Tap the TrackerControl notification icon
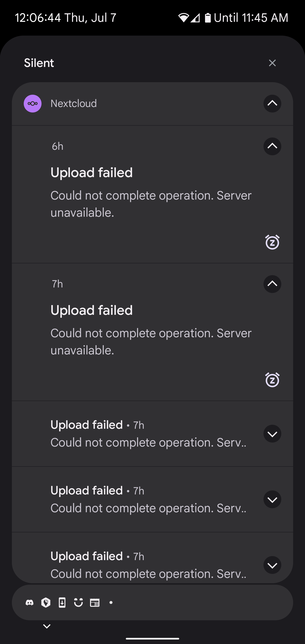The image size is (305, 644). (46, 603)
